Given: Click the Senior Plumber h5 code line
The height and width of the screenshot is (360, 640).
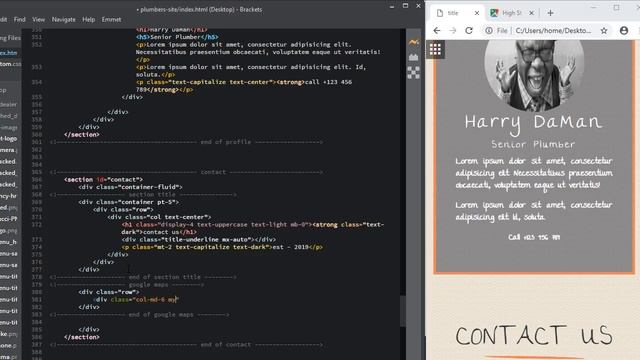Looking at the screenshot, I should pos(177,37).
